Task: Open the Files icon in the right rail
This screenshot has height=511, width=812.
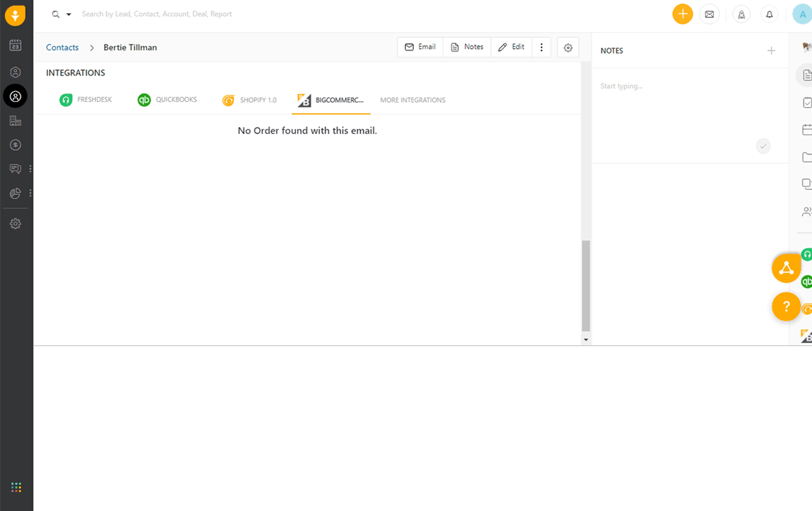Action: (x=806, y=156)
